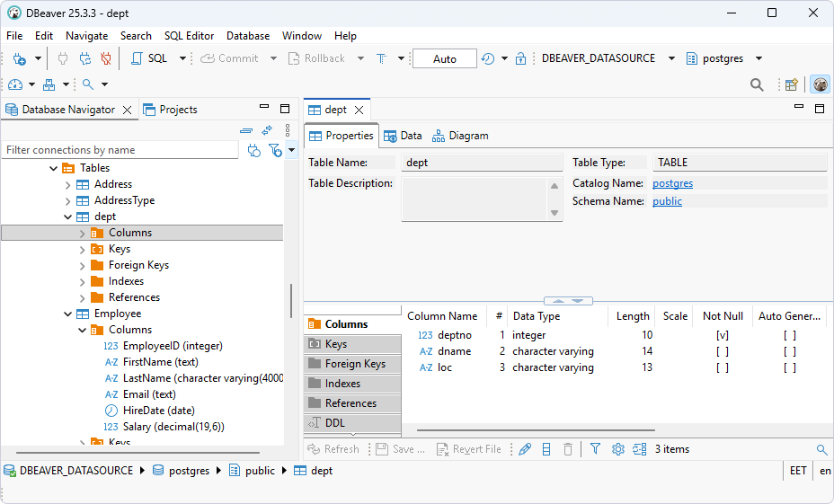Collapse the dept table node
This screenshot has width=834, height=504.
click(x=67, y=217)
